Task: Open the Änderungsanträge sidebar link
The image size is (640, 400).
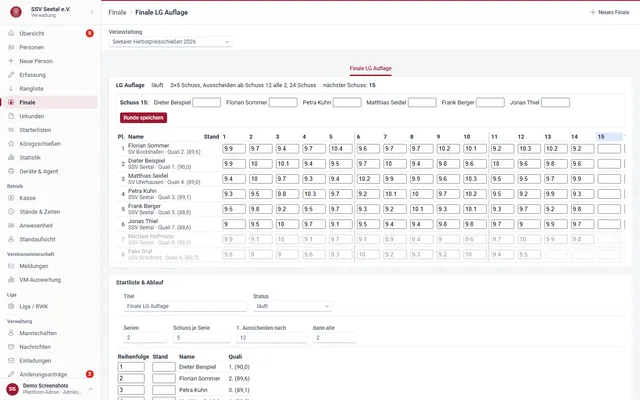Action: coord(49,374)
